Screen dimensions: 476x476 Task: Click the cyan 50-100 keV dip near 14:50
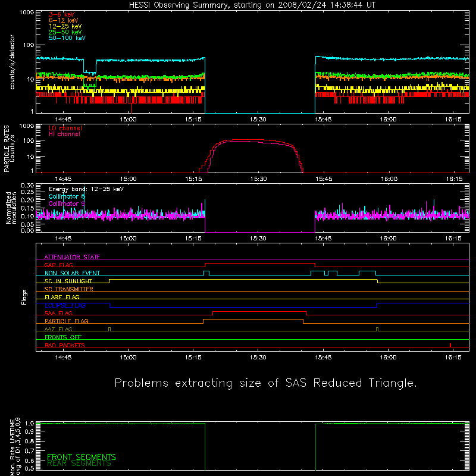click(x=90, y=72)
